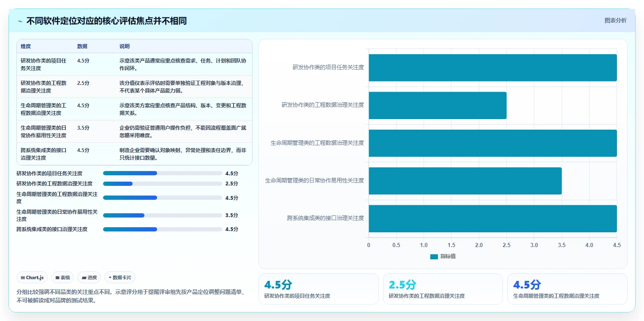
Task: Click the 3.5分 value in the table
Action: 83,128
